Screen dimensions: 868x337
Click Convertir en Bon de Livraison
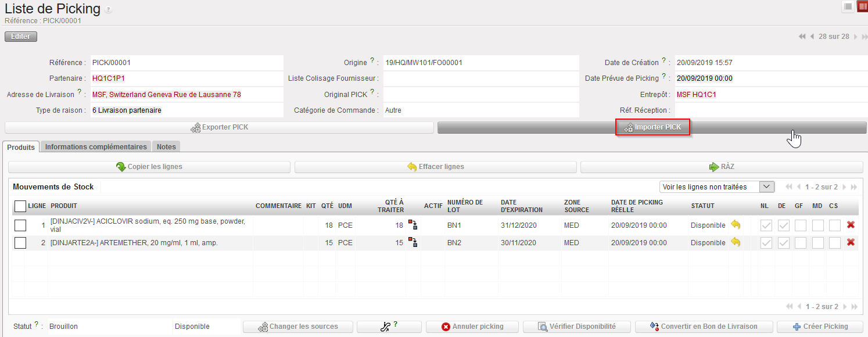coord(704,327)
